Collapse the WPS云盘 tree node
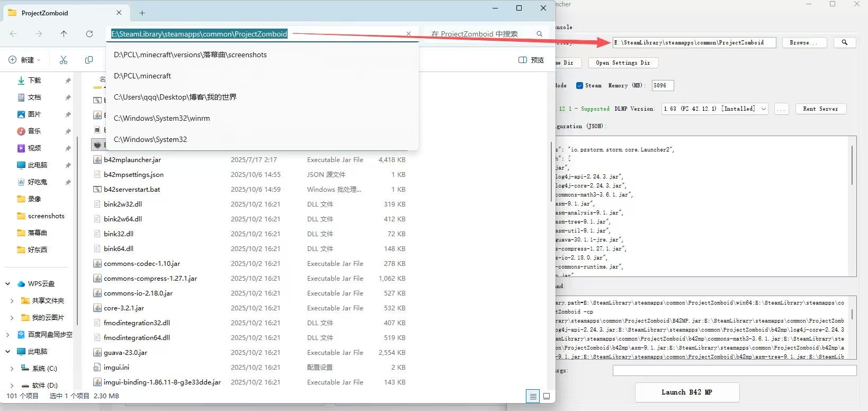The image size is (868, 411). (x=8, y=284)
